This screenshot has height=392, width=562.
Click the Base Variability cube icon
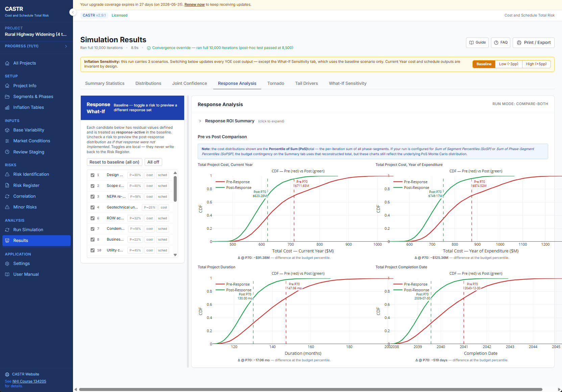[7, 130]
